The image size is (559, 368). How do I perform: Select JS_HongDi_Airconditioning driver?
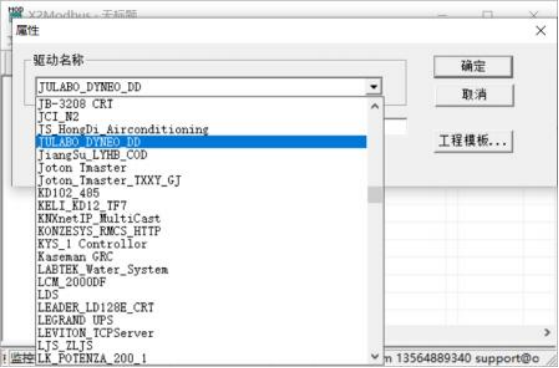[x=201, y=129]
